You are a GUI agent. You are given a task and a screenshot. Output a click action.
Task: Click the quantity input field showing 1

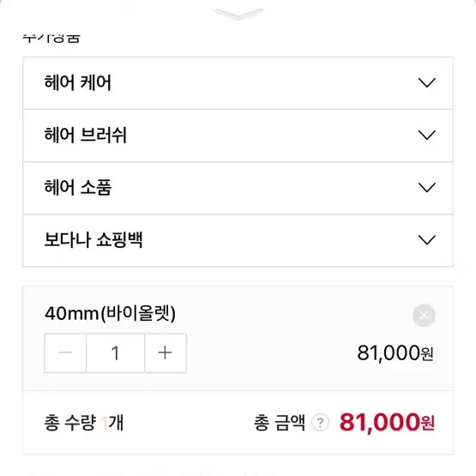coord(116,352)
